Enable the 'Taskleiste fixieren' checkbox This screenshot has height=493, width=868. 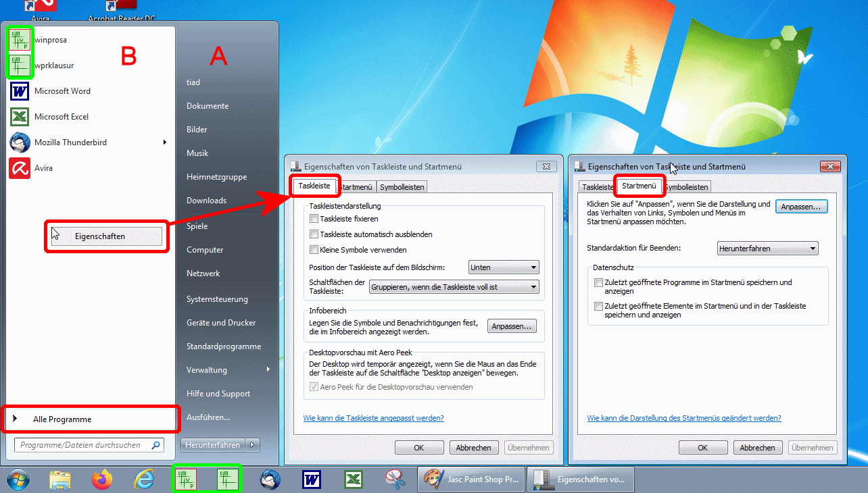tap(314, 219)
